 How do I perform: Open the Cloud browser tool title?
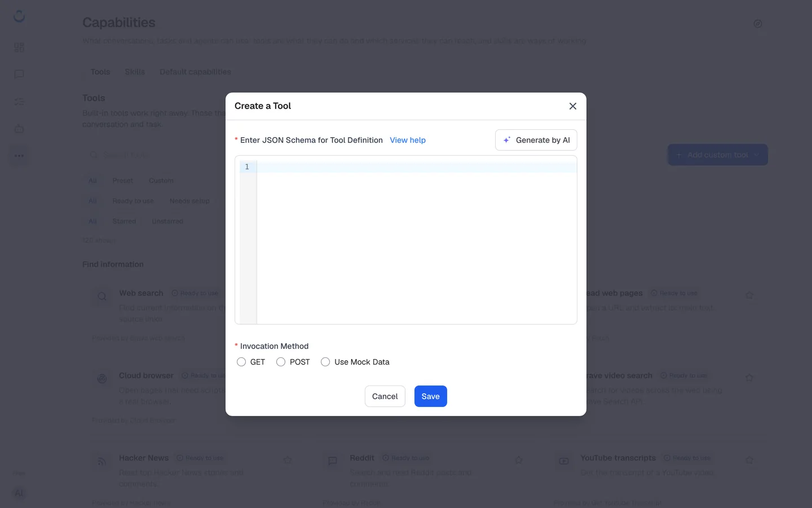146,375
